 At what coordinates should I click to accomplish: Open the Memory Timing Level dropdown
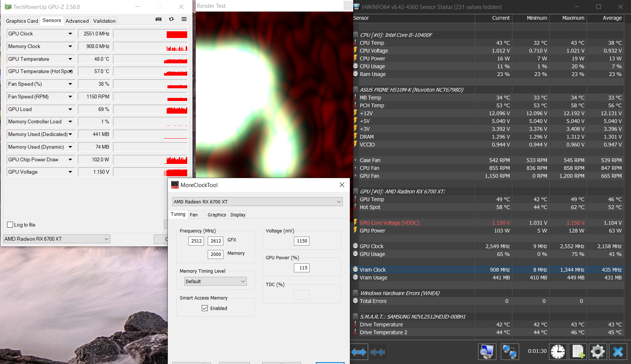tap(216, 281)
